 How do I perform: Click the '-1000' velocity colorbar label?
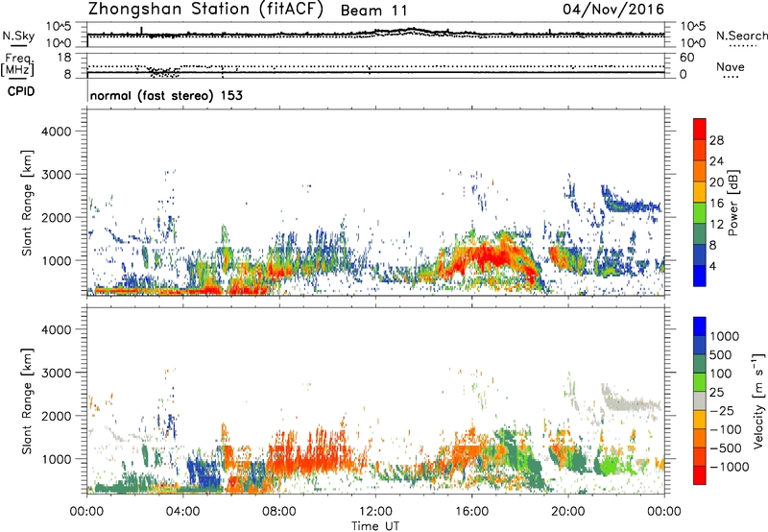click(x=729, y=467)
